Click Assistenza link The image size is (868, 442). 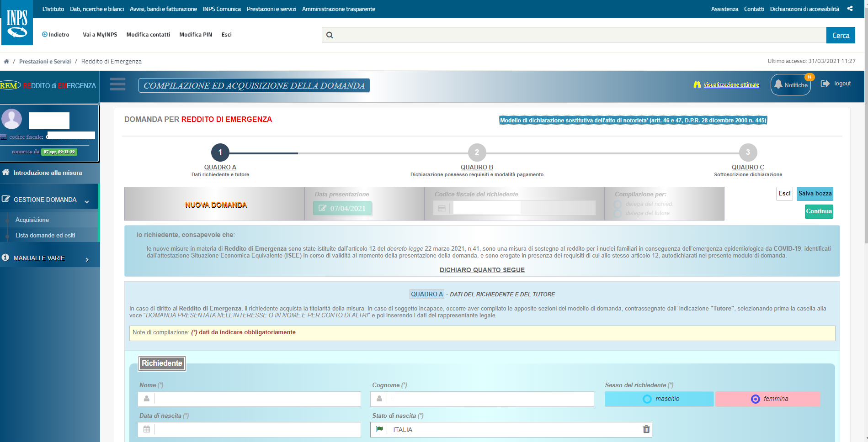(x=724, y=9)
